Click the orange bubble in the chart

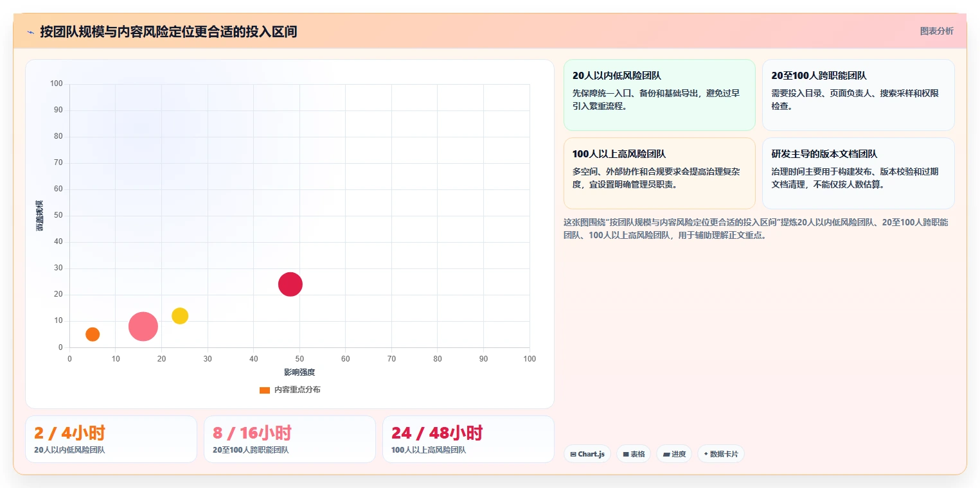[93, 334]
